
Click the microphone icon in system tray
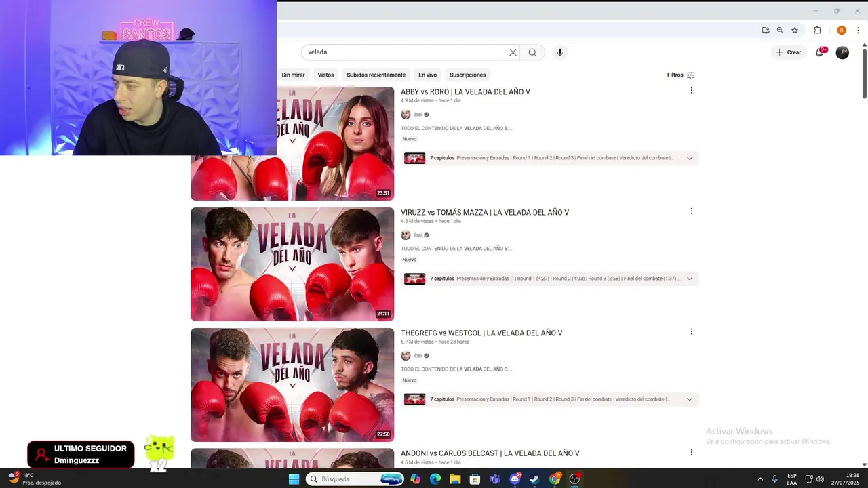coord(774,479)
